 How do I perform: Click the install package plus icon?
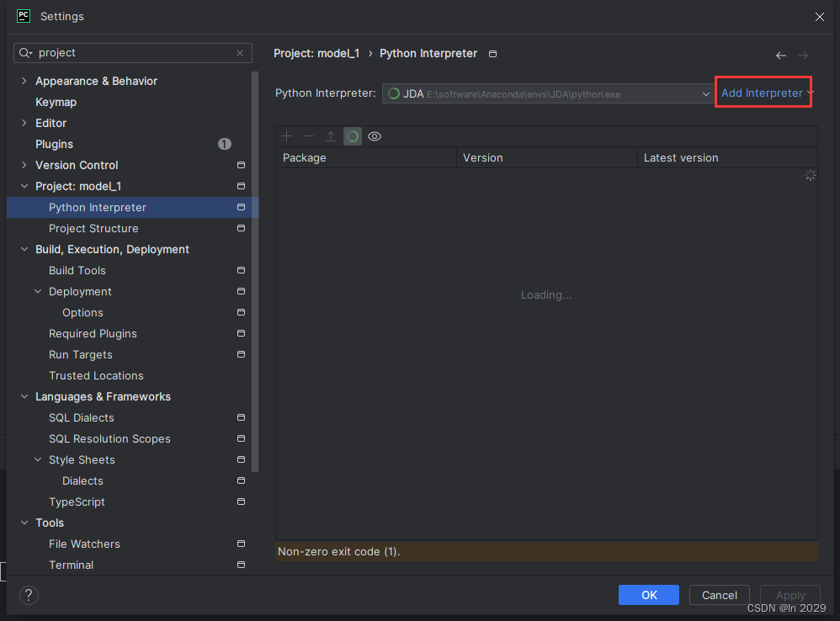287,136
